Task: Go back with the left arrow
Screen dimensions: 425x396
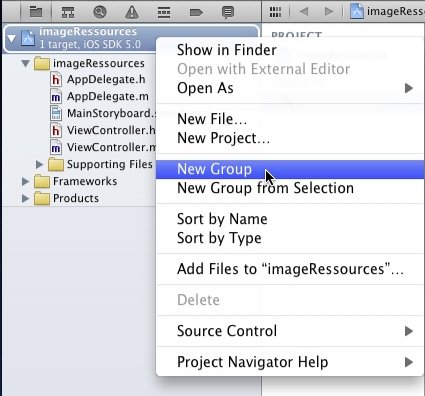Action: pyautogui.click(x=303, y=12)
